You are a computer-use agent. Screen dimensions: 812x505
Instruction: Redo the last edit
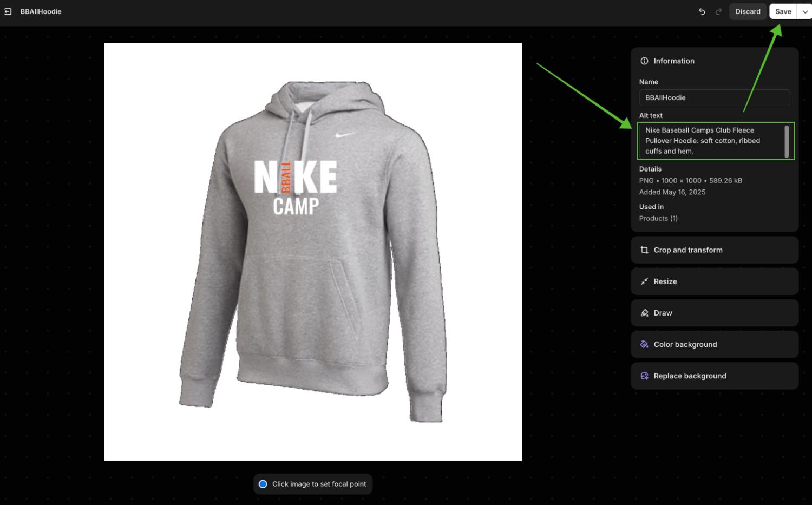719,11
